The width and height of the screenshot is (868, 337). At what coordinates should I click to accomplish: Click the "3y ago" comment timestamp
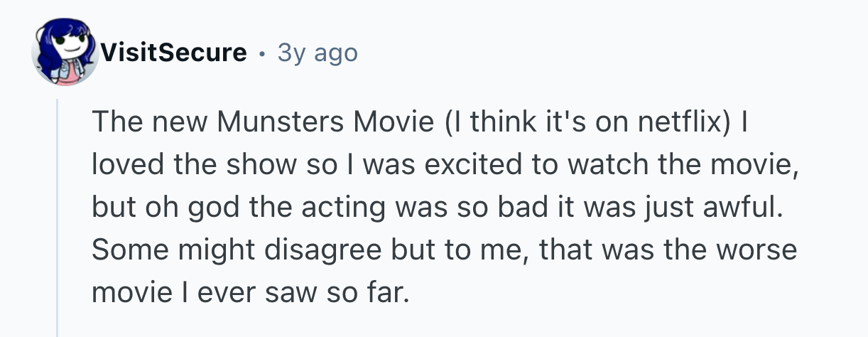point(318,53)
